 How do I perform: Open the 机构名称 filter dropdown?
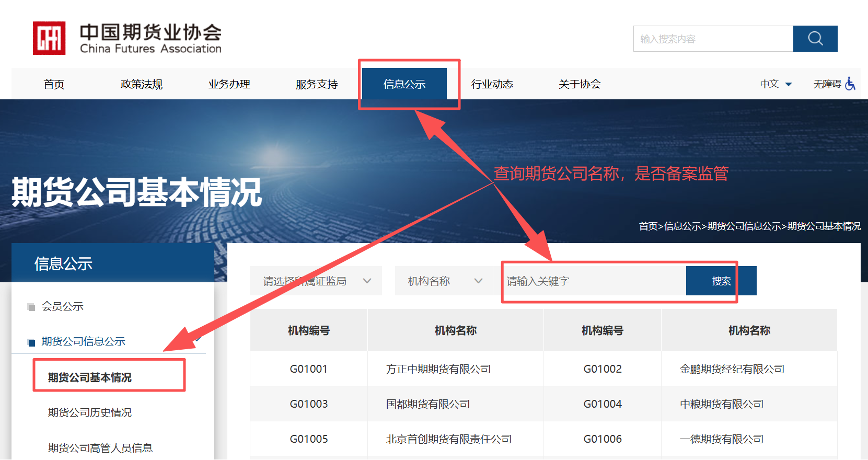click(x=444, y=281)
